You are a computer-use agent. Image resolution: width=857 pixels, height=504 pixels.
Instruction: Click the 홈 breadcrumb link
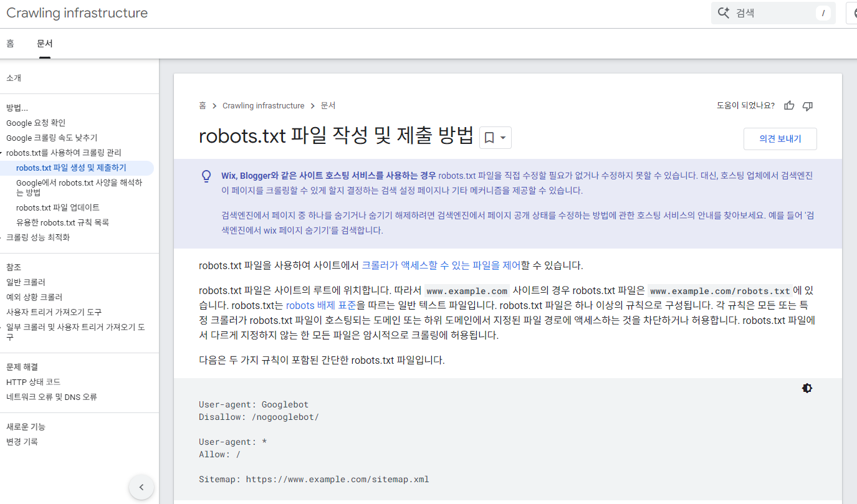[203, 106]
